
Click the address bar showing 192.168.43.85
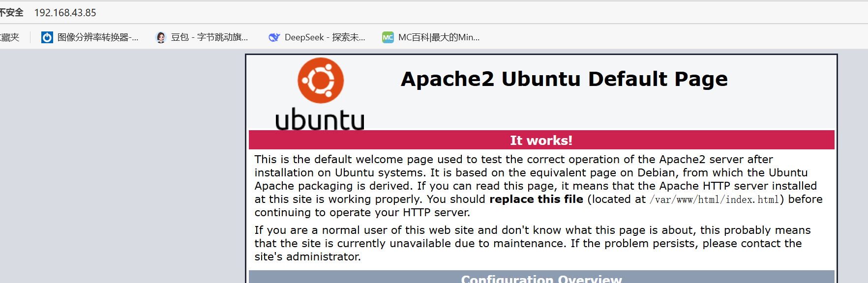pyautogui.click(x=65, y=13)
